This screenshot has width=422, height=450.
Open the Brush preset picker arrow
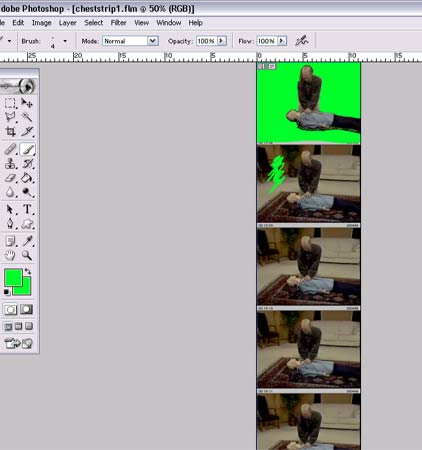click(65, 41)
